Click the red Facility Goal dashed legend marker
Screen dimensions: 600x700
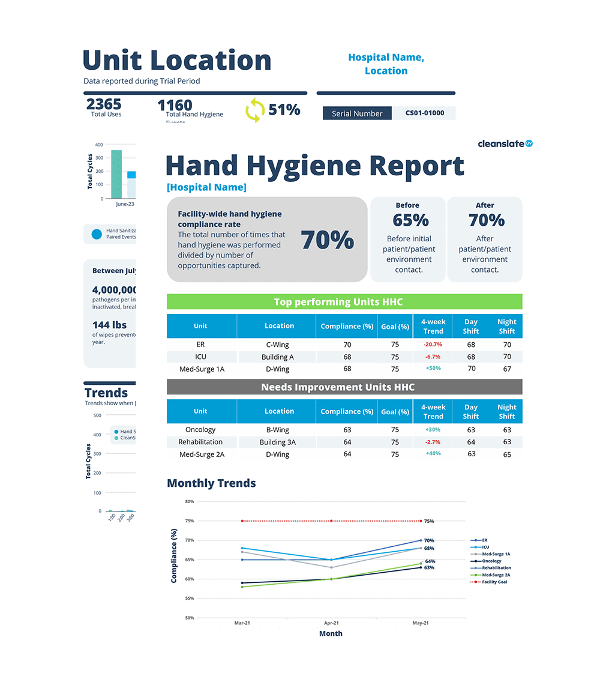coord(476,581)
